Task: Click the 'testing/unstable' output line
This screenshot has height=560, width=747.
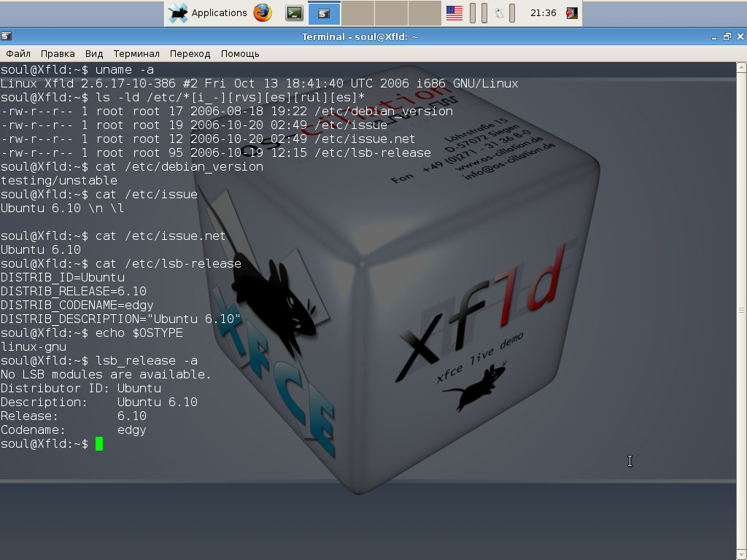Action: (58, 181)
